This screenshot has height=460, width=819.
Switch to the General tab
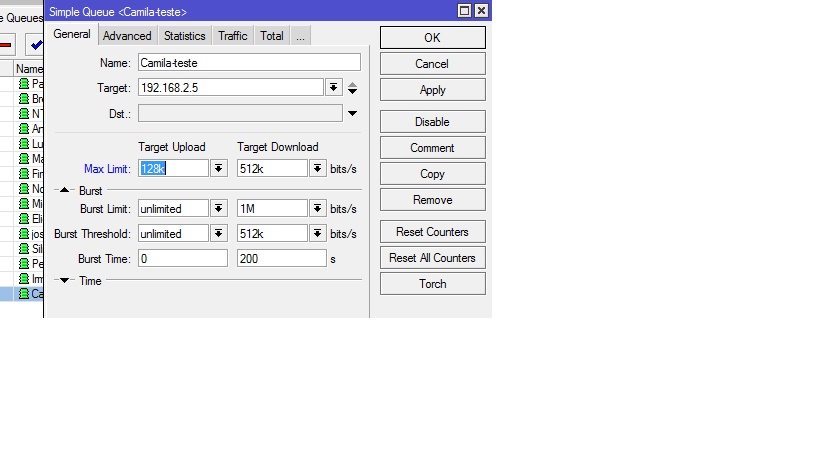pyautogui.click(x=72, y=34)
